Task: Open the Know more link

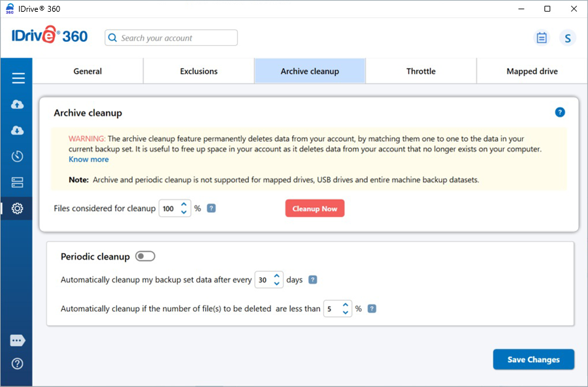Action: 89,160
